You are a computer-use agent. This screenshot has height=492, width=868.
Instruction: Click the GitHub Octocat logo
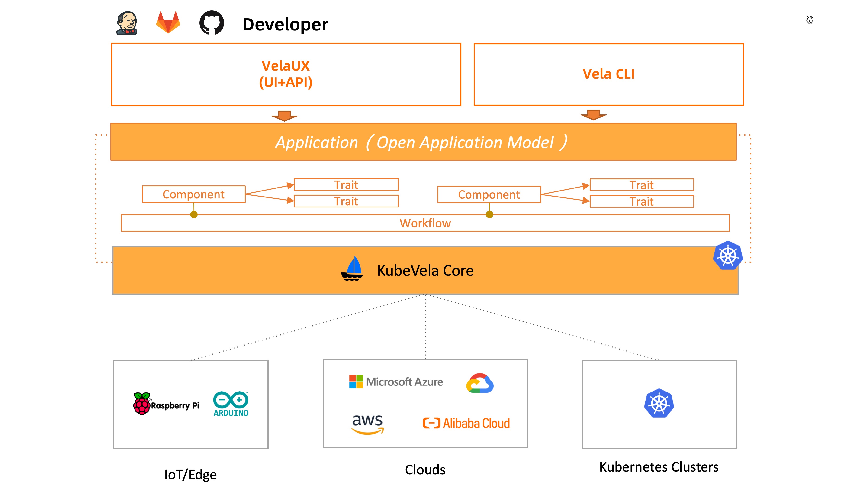212,23
